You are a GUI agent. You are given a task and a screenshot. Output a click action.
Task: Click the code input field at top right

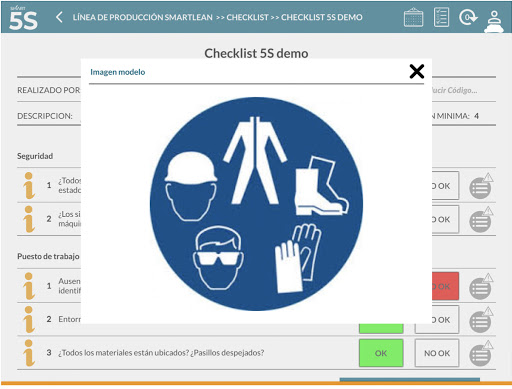click(x=463, y=90)
